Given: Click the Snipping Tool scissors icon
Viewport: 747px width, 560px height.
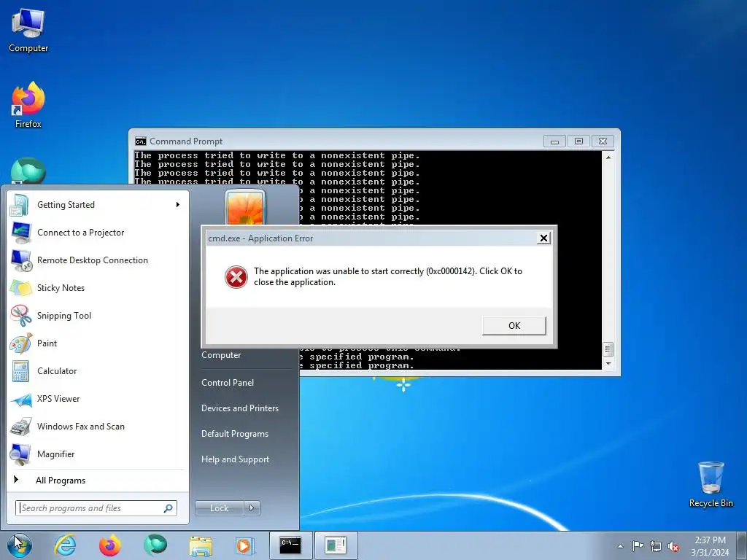Looking at the screenshot, I should point(21,315).
